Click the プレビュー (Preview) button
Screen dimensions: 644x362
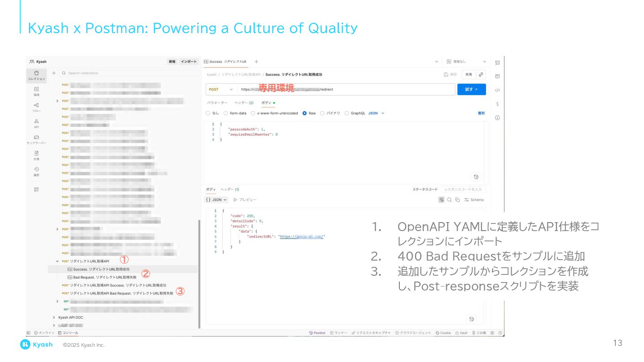(245, 200)
